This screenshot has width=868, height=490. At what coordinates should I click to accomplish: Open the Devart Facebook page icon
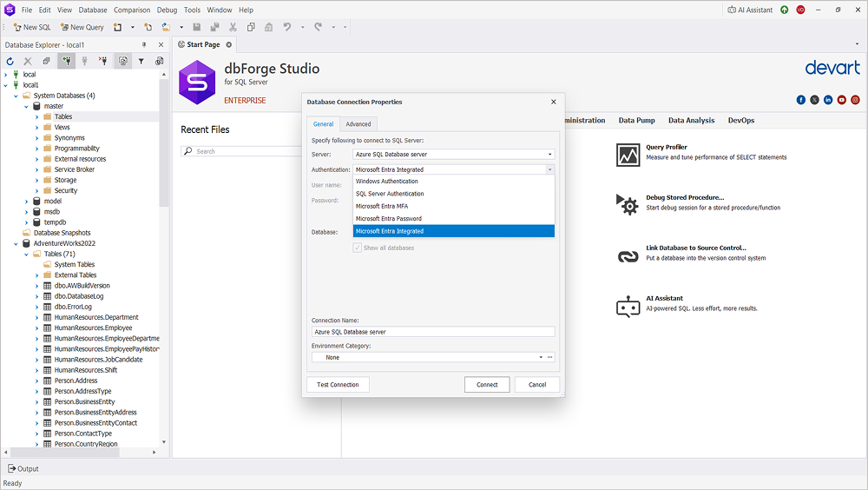click(801, 100)
